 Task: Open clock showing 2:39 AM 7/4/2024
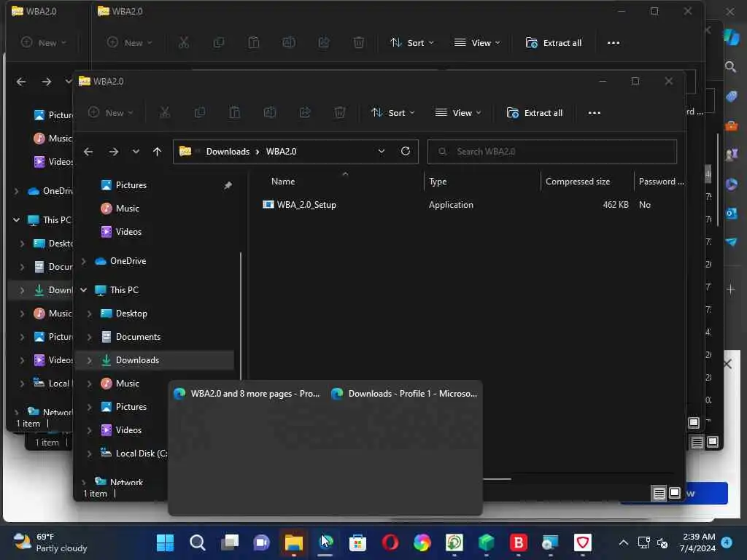(x=698, y=542)
